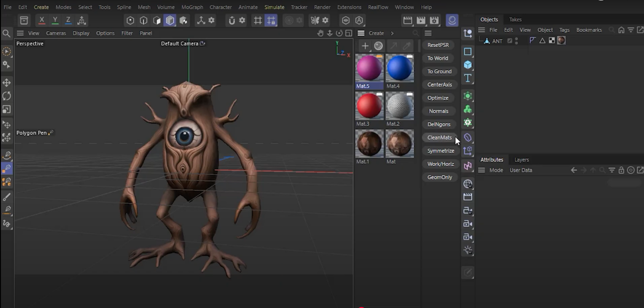Image resolution: width=644 pixels, height=308 pixels.
Task: Select the Scale tool
Action: point(6,109)
